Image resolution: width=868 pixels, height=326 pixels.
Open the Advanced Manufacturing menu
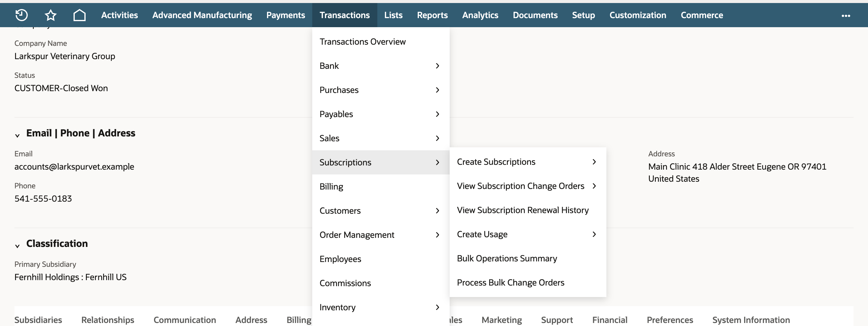click(202, 15)
